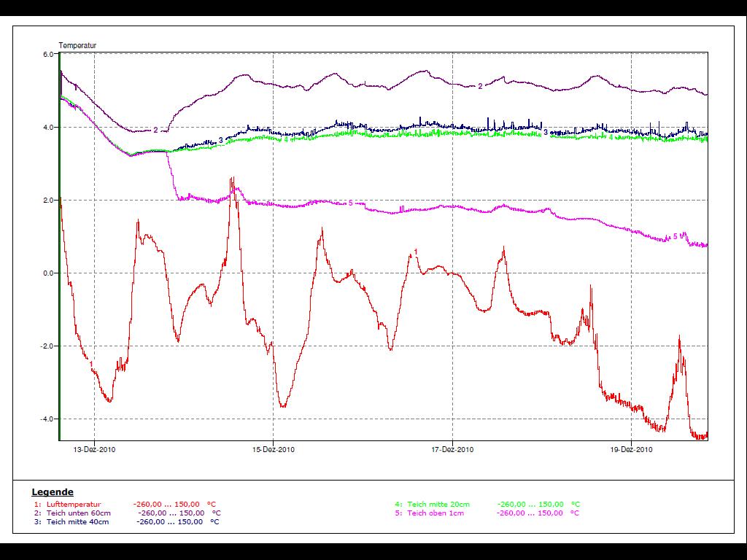Click the -4.0 y-axis tick label
This screenshot has width=747, height=560.
point(47,419)
